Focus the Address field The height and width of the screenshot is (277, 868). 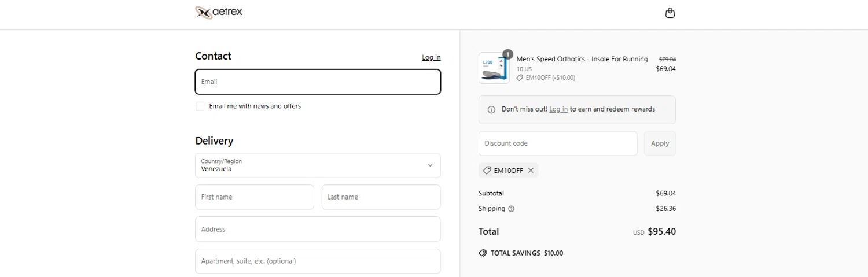[x=318, y=229]
